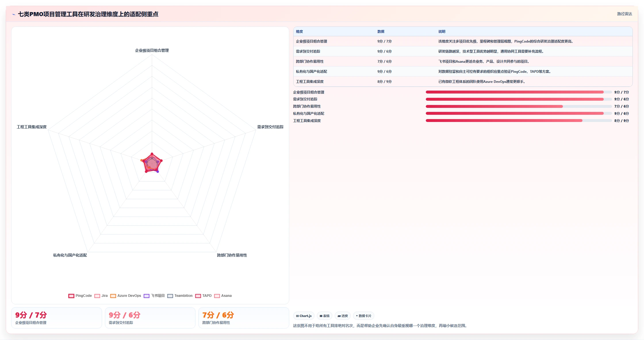Click the footer note starting 这张图不用于
Screen dimensions: 644x340
coord(381,326)
